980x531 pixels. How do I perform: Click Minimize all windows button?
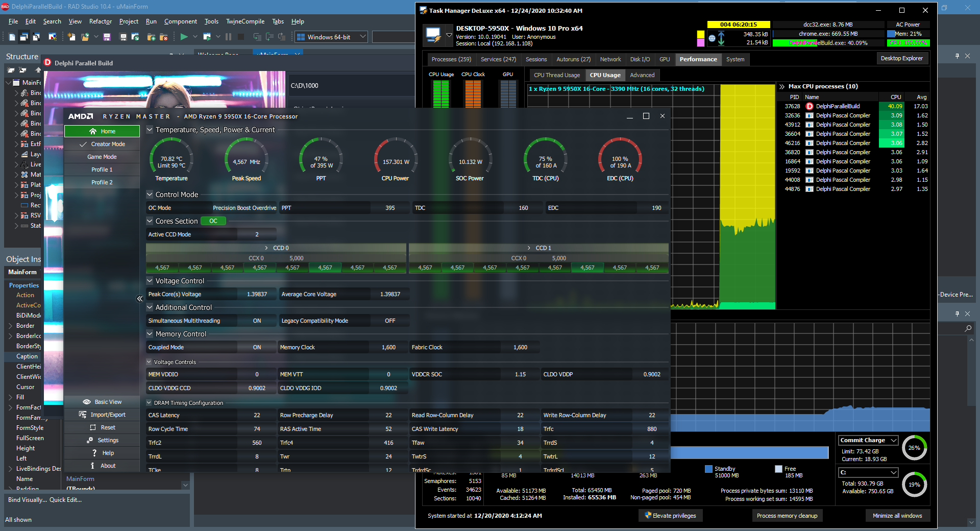(897, 516)
